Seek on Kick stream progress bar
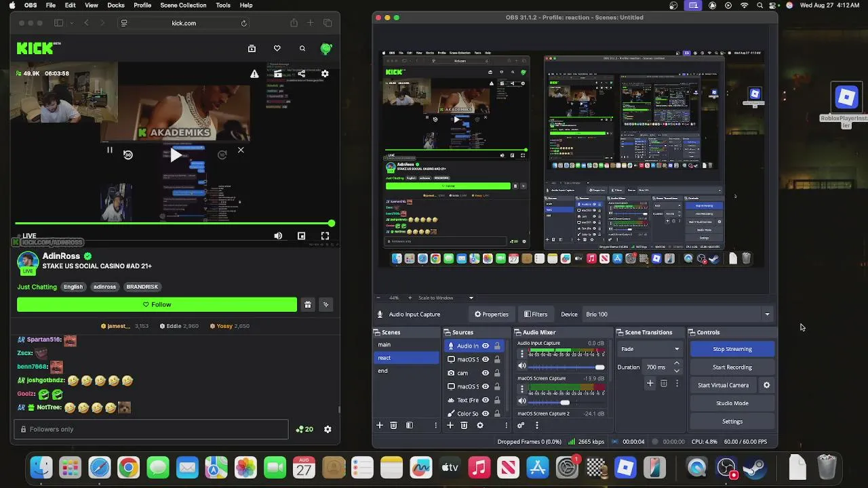Image resolution: width=868 pixels, height=488 pixels. coord(174,223)
